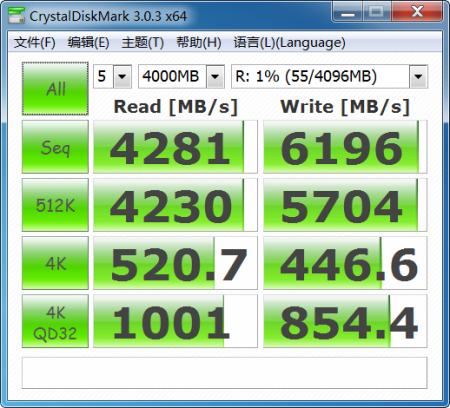Start the 512K benchmark test
The width and height of the screenshot is (450, 408).
(55, 205)
